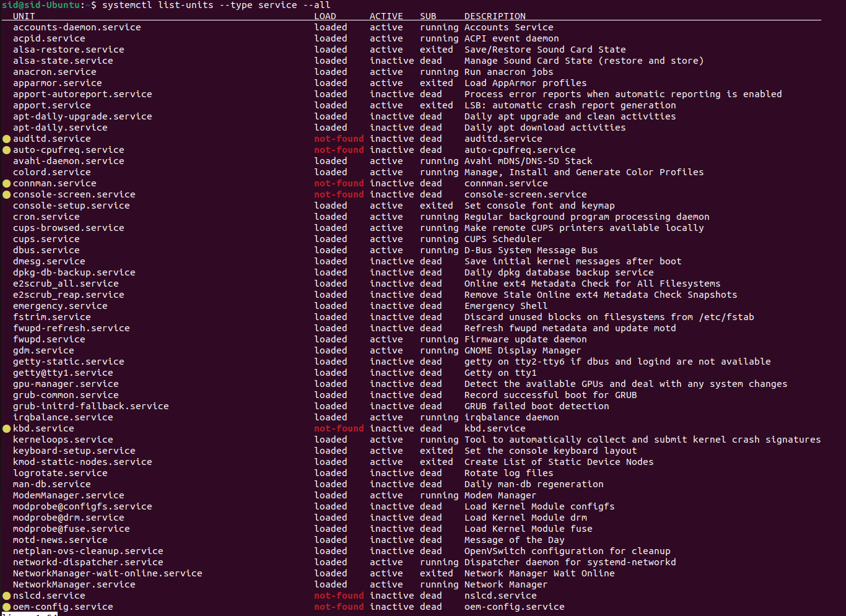Click the yellow dot before console-screen.service
The image size is (846, 616).
coord(7,194)
